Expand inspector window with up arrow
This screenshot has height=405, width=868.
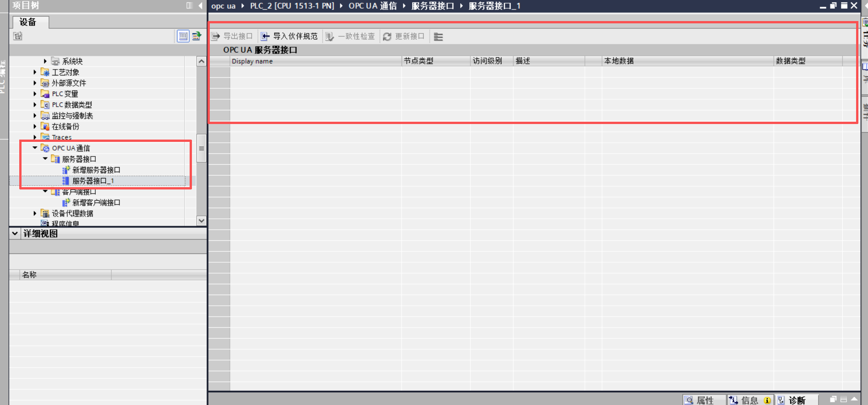point(854,400)
